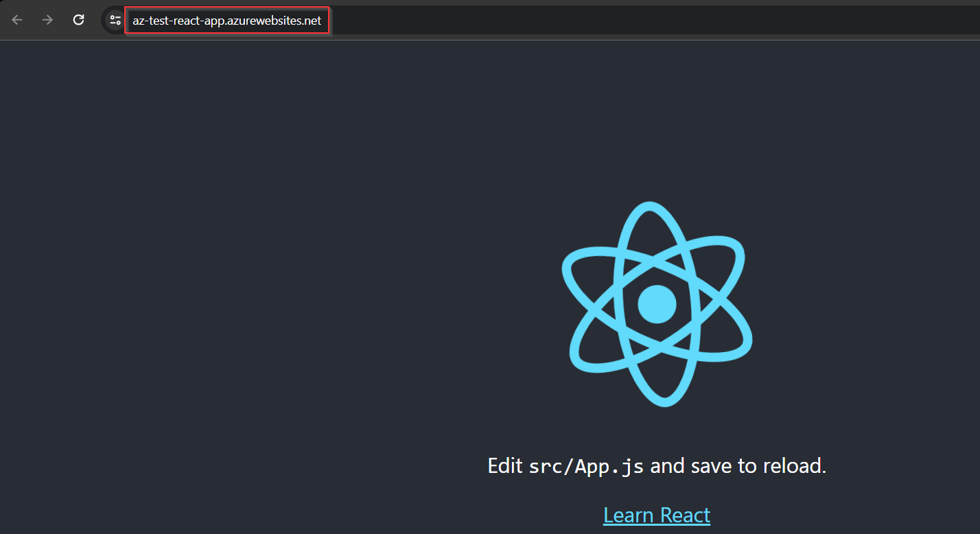Reload the page with the refresh icon
Image resolution: width=980 pixels, height=534 pixels.
point(79,20)
